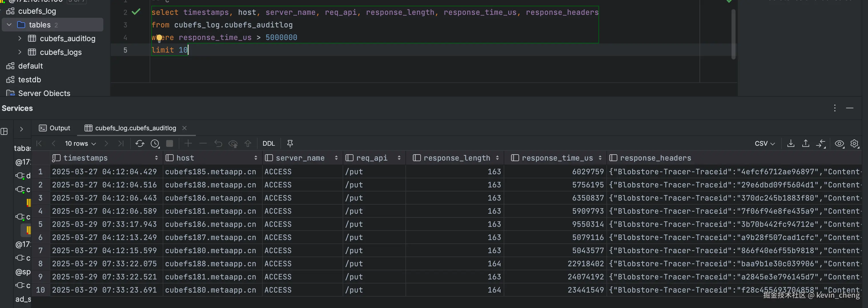Click the import data upload icon
This screenshot has width=868, height=308.
point(805,144)
